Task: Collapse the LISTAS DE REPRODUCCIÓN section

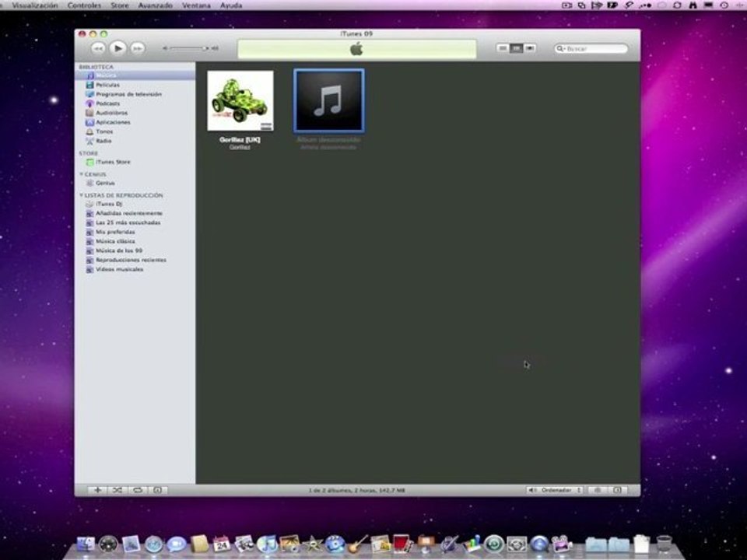Action: click(82, 195)
